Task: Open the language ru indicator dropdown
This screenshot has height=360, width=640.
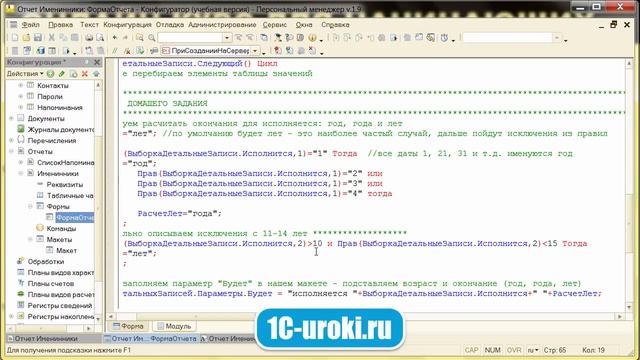Action: tap(533, 350)
